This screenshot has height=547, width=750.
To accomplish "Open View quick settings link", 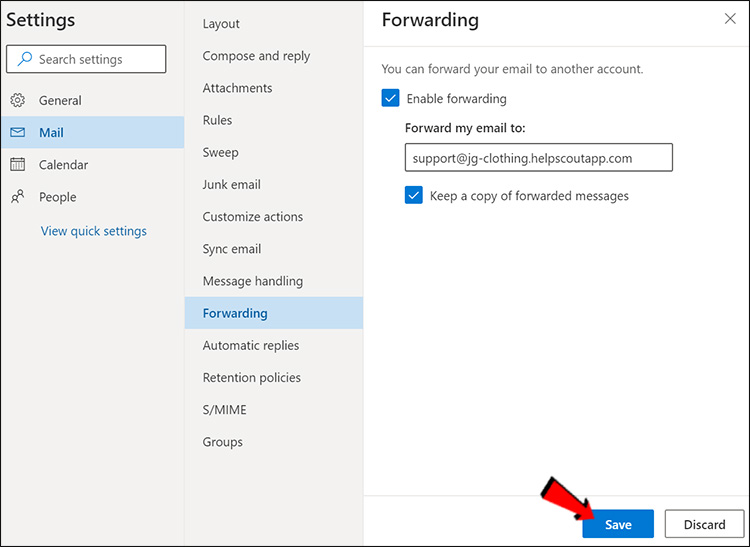I will (93, 231).
